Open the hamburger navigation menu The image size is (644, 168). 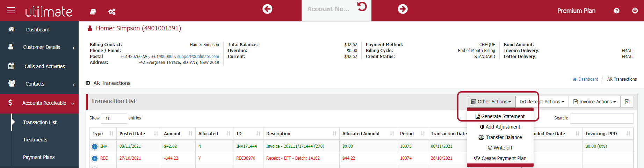tap(11, 10)
